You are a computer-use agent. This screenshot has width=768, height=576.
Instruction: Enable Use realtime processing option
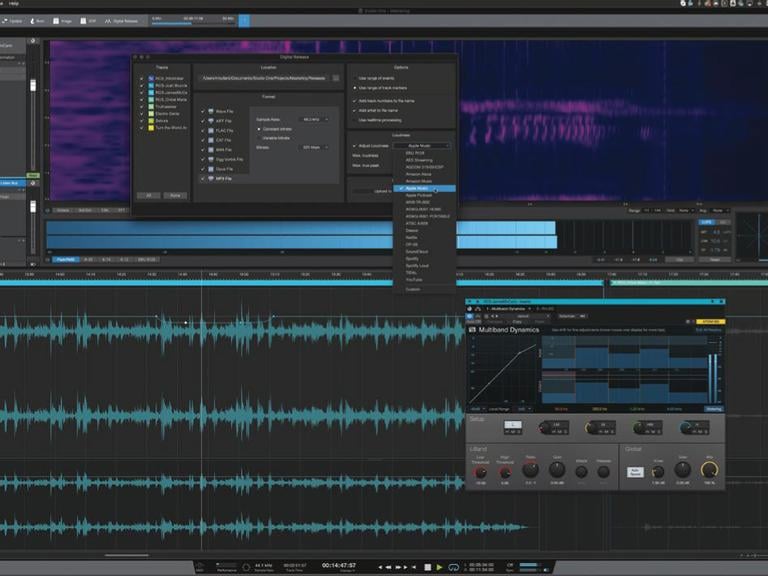pos(354,119)
